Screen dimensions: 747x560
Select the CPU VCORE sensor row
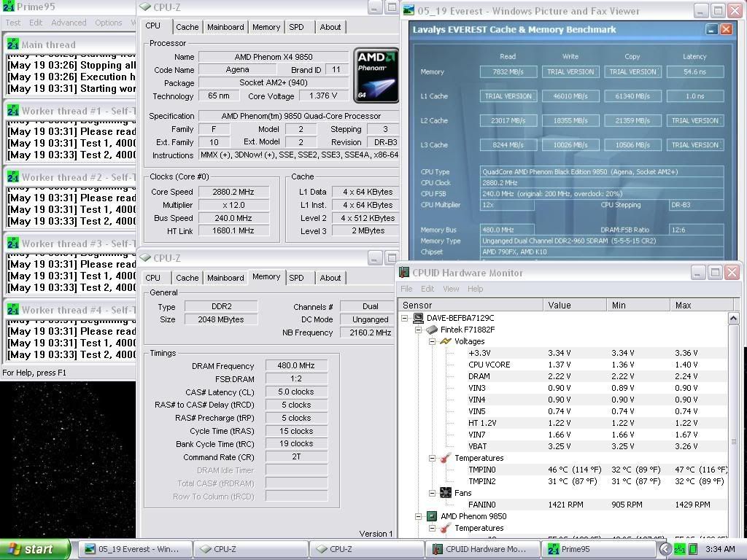tap(563, 365)
